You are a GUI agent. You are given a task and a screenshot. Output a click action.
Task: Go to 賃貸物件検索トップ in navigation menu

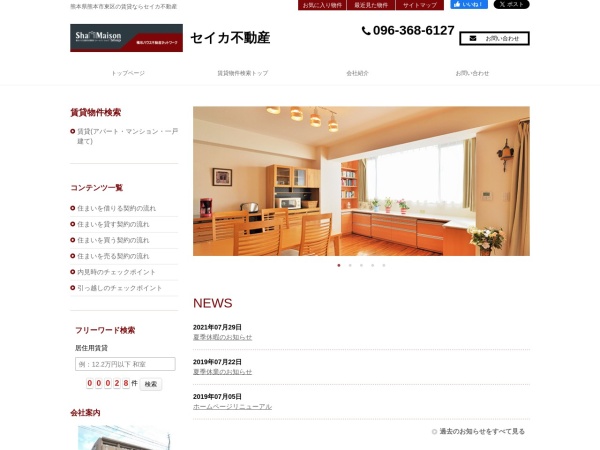click(243, 73)
